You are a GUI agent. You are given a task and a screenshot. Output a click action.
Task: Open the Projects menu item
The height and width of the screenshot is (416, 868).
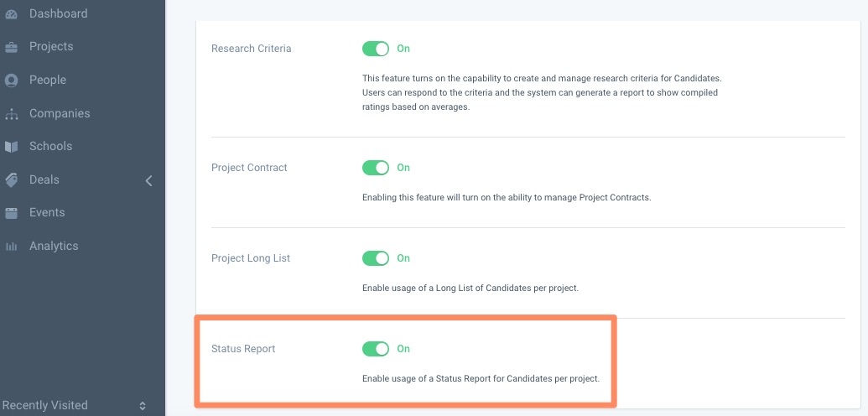(51, 46)
